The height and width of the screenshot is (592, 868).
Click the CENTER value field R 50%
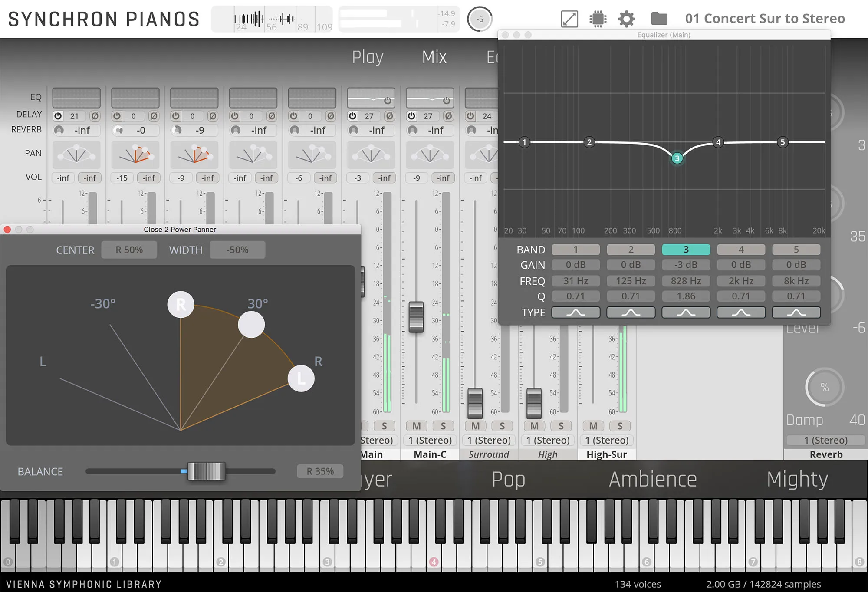129,250
